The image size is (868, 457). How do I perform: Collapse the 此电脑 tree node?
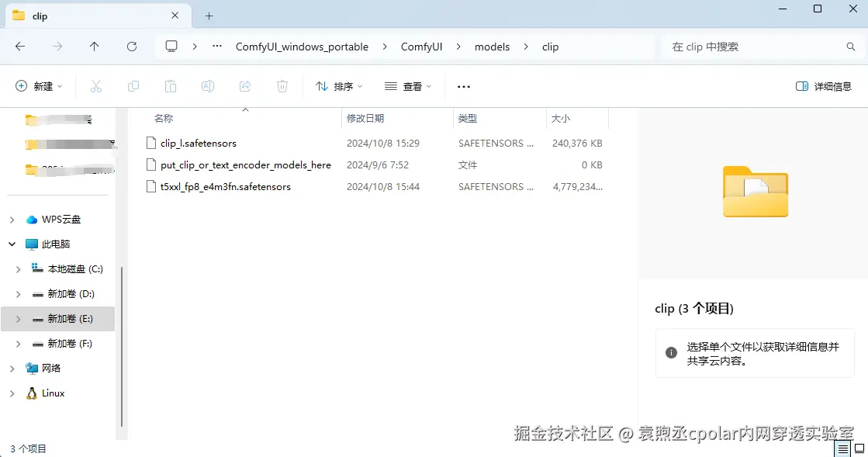(x=12, y=244)
